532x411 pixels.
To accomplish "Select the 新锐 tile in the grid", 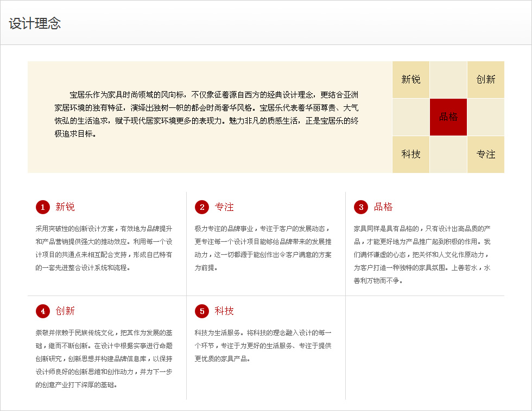I will pyautogui.click(x=411, y=80).
